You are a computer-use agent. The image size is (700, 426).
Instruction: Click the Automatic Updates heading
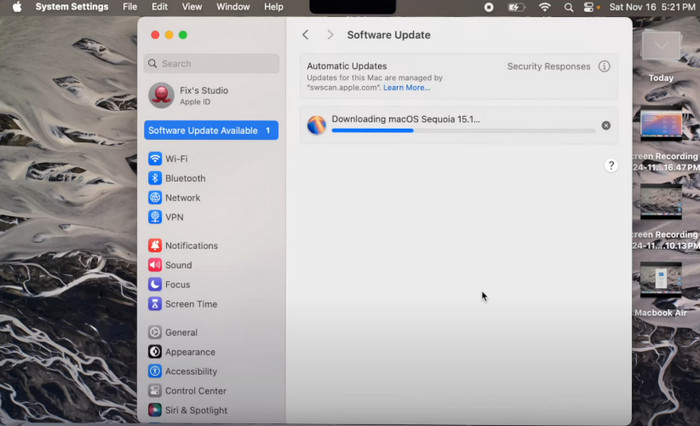347,66
